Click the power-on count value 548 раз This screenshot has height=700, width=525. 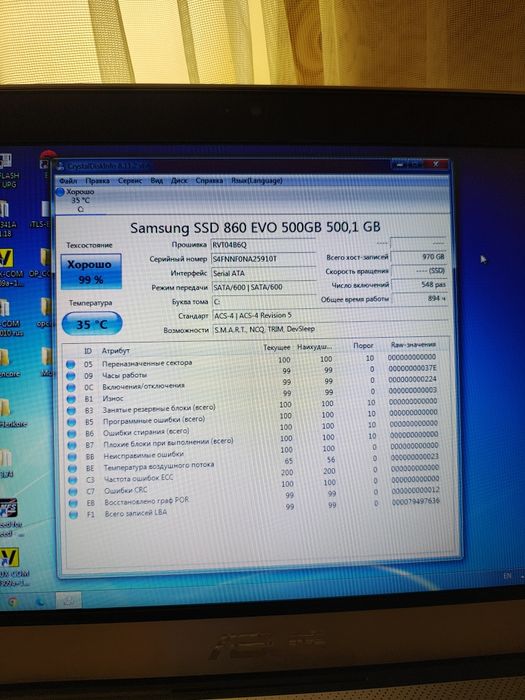tap(419, 284)
